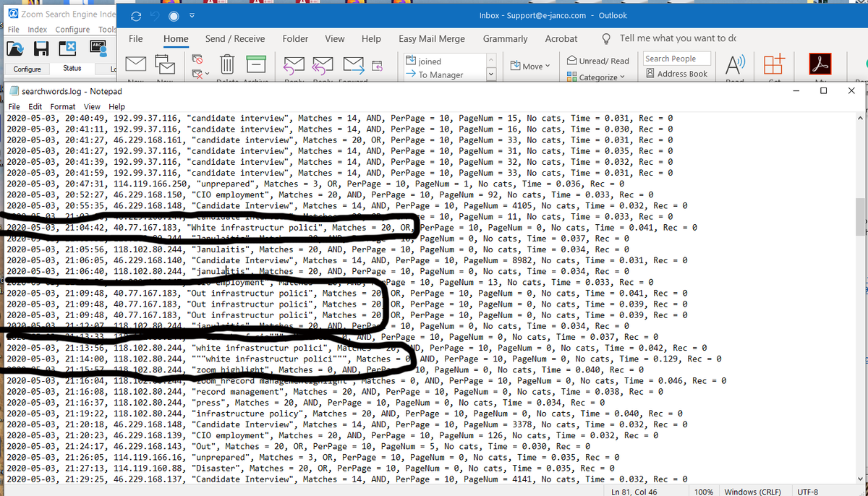Screen dimensions: 868x496
Task: Open Outlook quick access toolbar customize arrow
Action: 192,17
